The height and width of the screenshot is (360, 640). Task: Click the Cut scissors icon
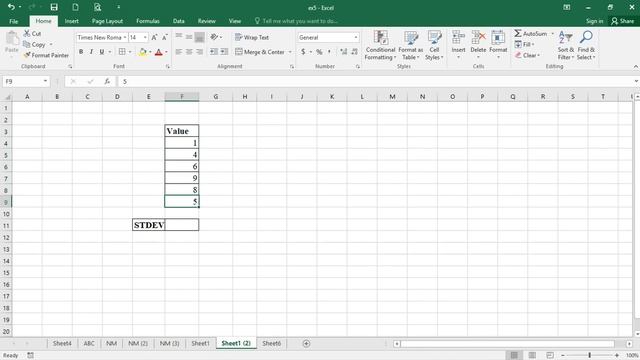tap(27, 33)
